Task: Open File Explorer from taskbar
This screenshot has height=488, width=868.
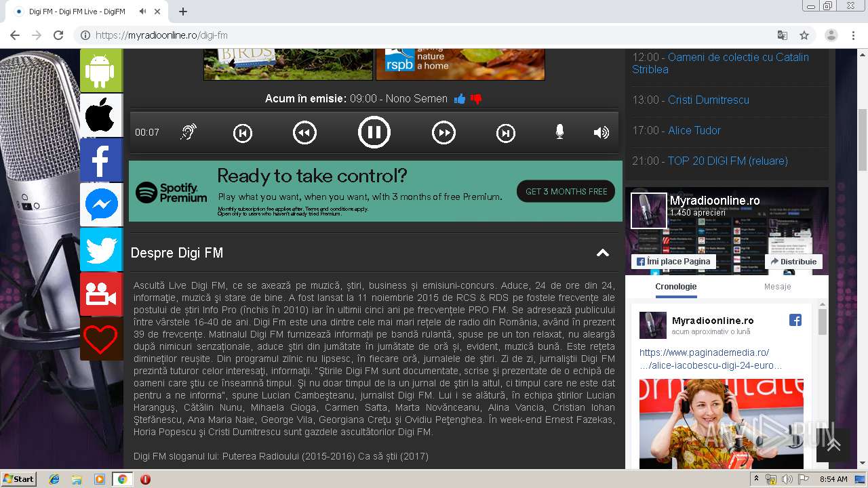Action: click(77, 479)
